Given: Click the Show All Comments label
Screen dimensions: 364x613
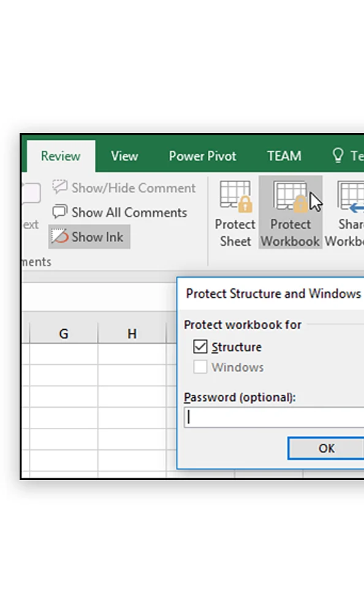Looking at the screenshot, I should tap(129, 212).
